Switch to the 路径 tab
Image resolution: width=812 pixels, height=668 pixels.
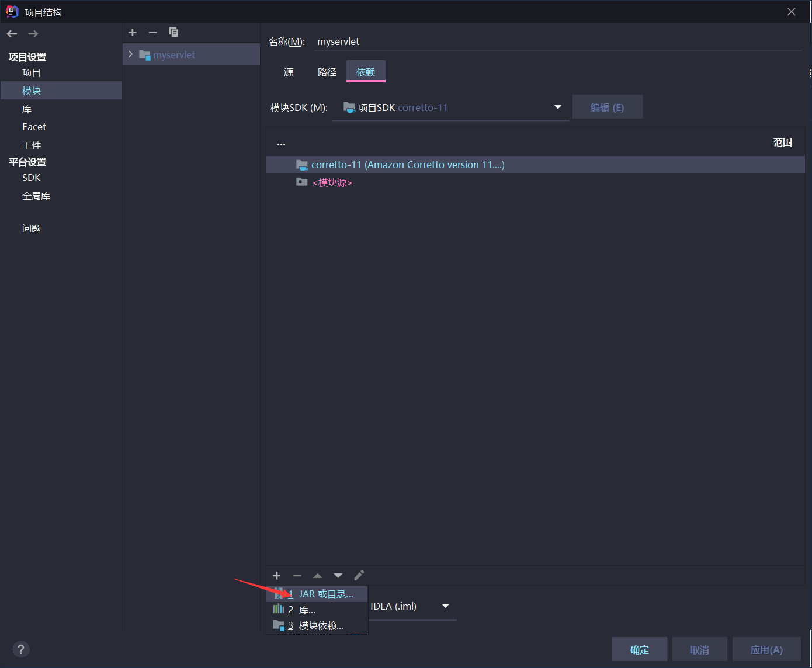327,72
